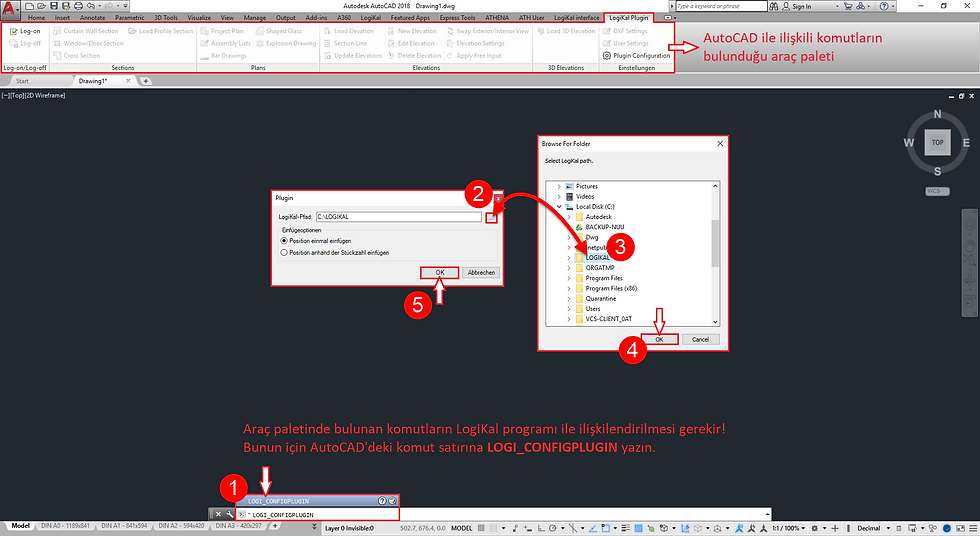
Task: Click Abbrechen in the Plugin dialog
Action: [x=481, y=272]
